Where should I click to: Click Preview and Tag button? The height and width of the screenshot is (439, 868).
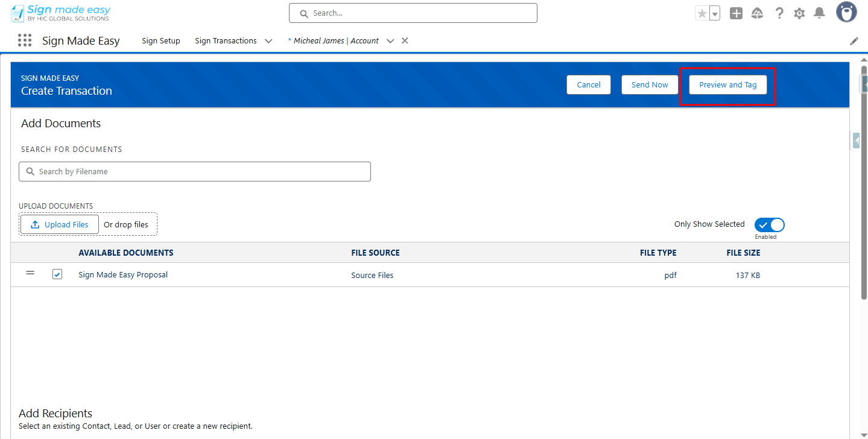coord(727,85)
